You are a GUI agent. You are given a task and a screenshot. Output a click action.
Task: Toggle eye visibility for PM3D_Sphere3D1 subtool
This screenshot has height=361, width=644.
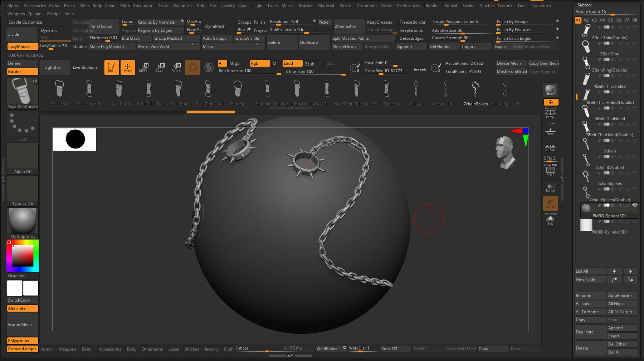(635, 205)
